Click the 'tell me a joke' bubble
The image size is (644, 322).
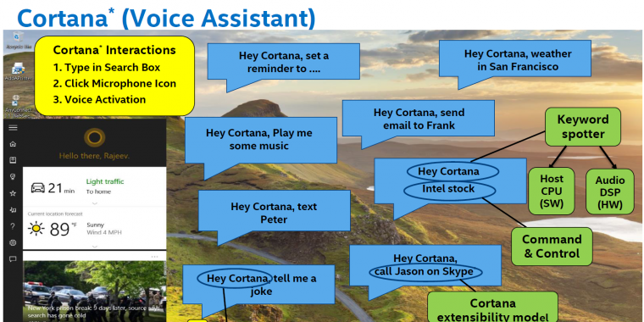(x=258, y=285)
